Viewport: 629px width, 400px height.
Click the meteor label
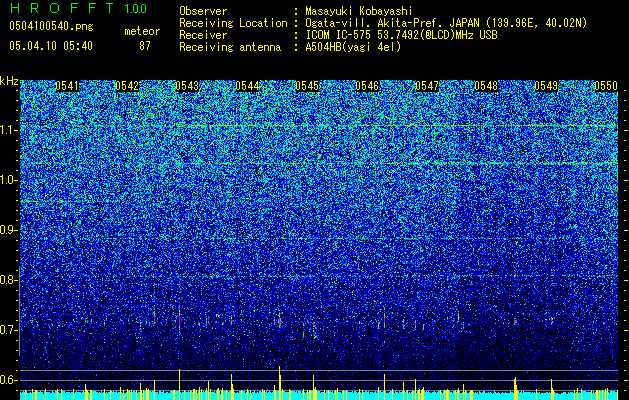point(142,31)
